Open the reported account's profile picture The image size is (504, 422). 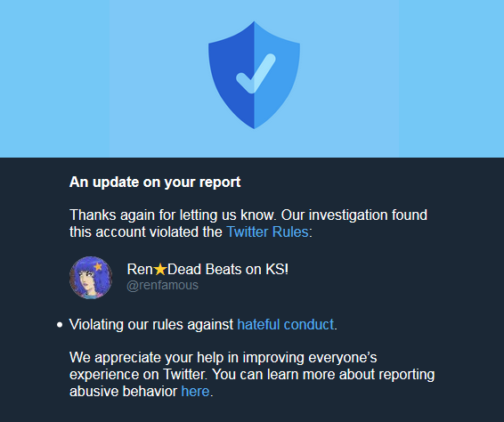point(91,278)
